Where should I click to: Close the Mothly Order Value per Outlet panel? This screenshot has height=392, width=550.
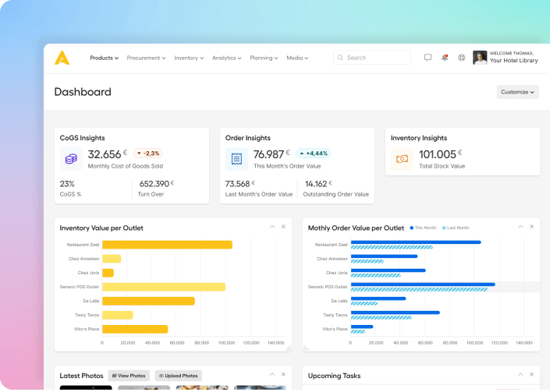pyautogui.click(x=532, y=227)
